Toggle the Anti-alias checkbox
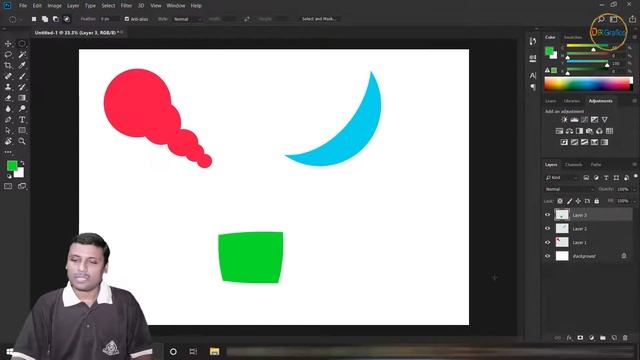This screenshot has height=360, width=640. point(127,19)
